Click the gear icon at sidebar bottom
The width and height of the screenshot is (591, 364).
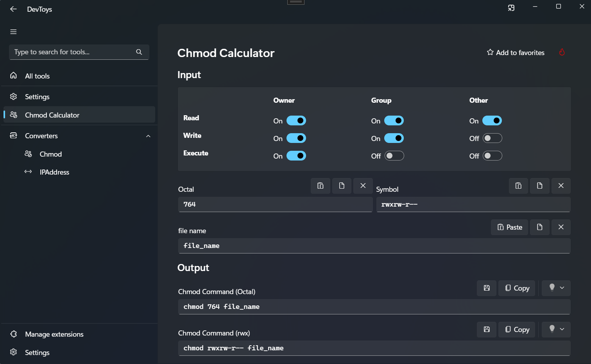point(14,352)
